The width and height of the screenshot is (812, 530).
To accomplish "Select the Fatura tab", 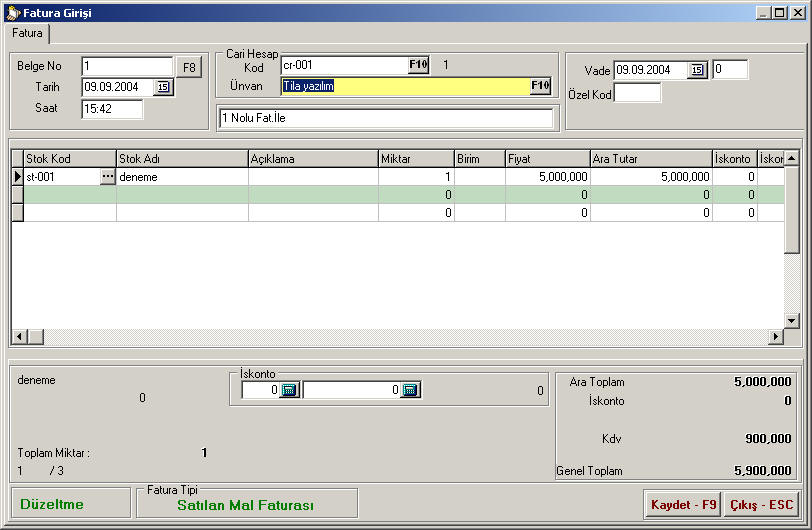I will [x=27, y=33].
